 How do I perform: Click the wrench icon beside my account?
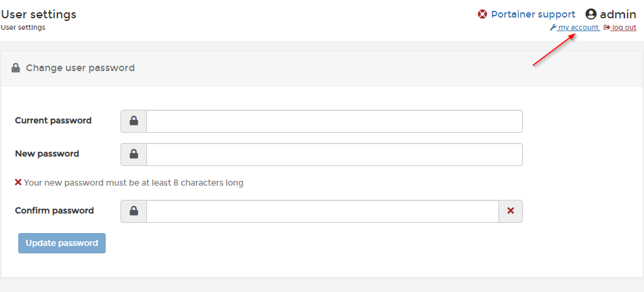pos(553,28)
